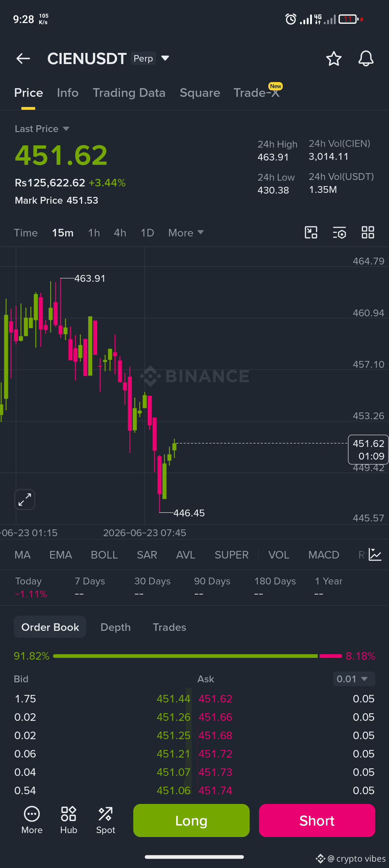Tap the Short button
Image resolution: width=389 pixels, height=868 pixels.
(317, 820)
